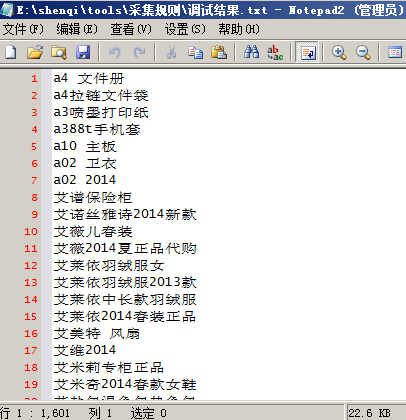Create a new file with toolbar icon

coord(11,52)
